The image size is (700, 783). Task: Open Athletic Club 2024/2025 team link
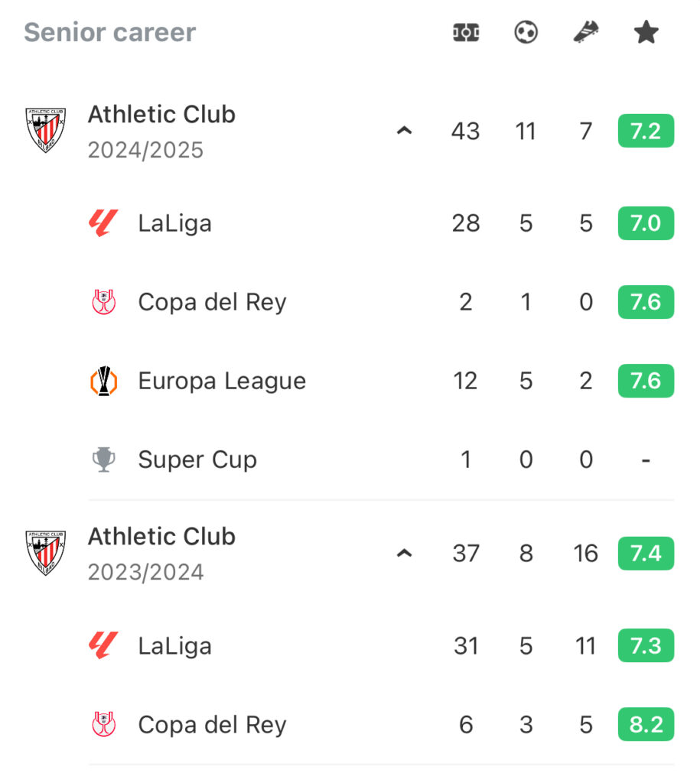coord(162,115)
